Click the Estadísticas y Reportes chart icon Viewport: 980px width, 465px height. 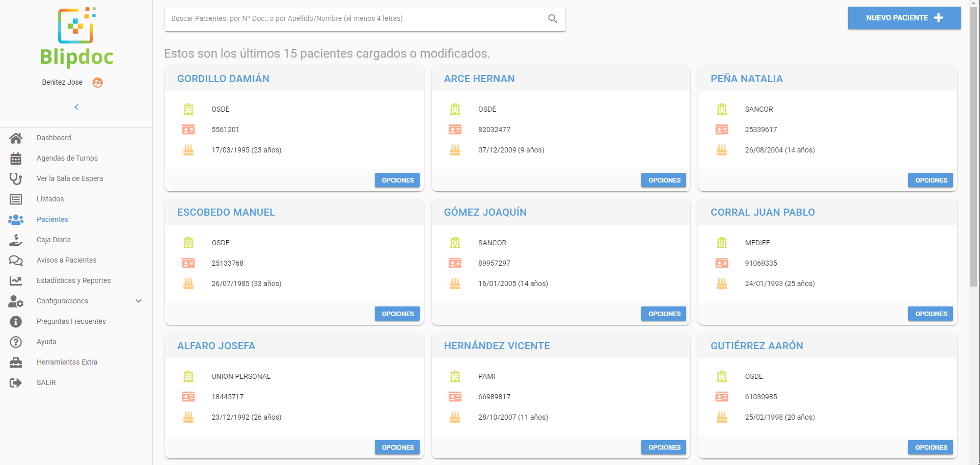16,281
